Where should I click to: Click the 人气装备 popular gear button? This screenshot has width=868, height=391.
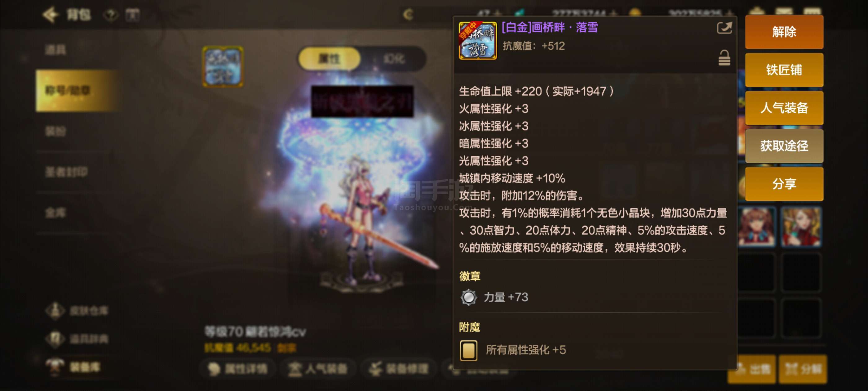784,108
